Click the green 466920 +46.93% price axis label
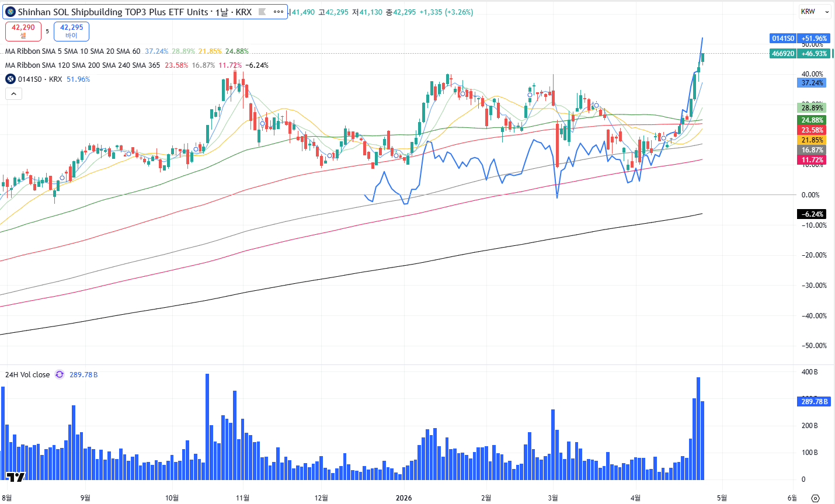This screenshot has height=504, width=835. point(799,53)
